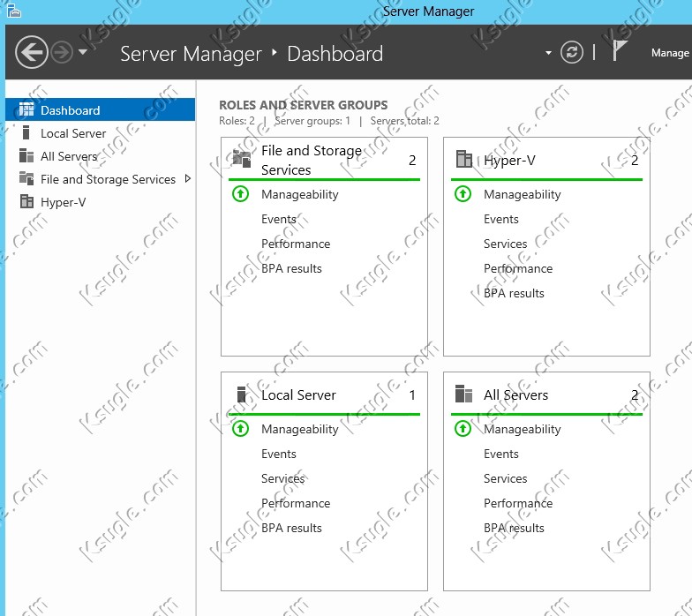This screenshot has width=692, height=616.
Task: Open the Hyper-V tile title
Action: click(x=509, y=161)
